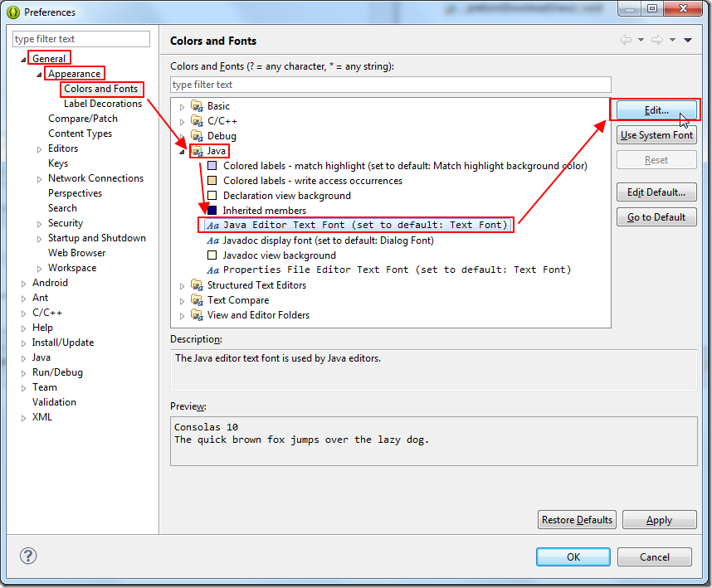Open the Web Browser preferences page
The image size is (712, 588).
point(76,253)
